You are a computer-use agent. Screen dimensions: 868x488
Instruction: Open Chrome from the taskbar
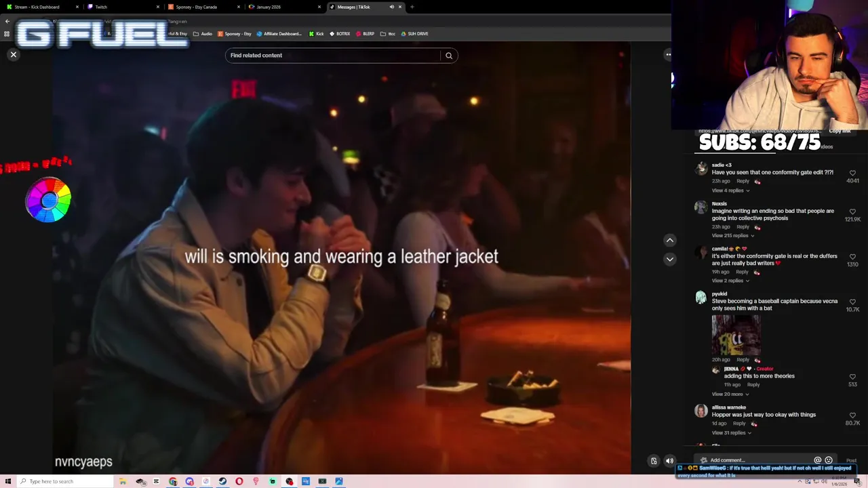coord(173,481)
